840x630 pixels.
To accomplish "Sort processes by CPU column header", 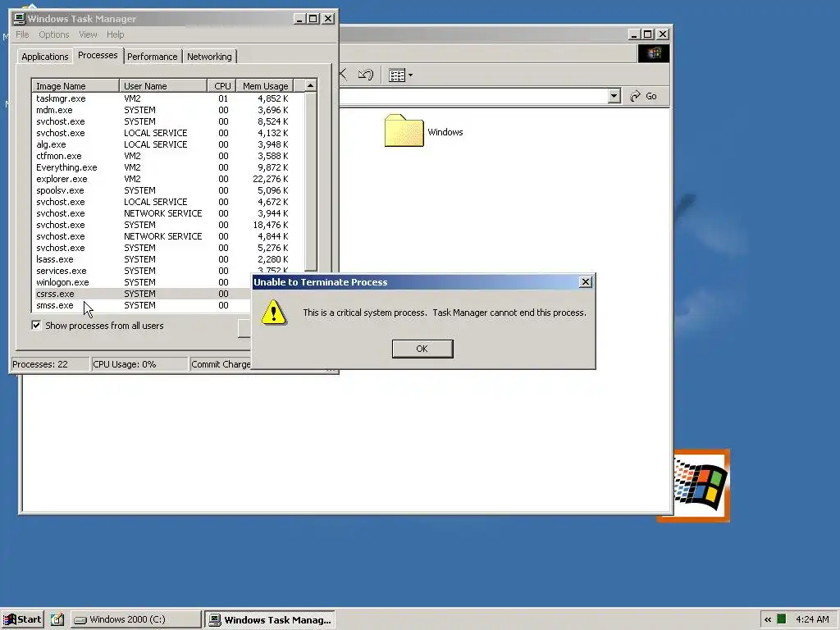I will coord(221,85).
